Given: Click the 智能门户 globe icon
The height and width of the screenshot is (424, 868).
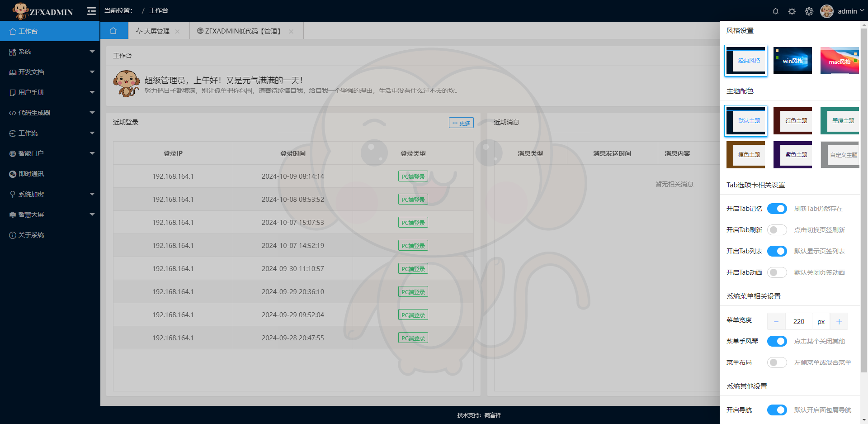Looking at the screenshot, I should point(13,154).
